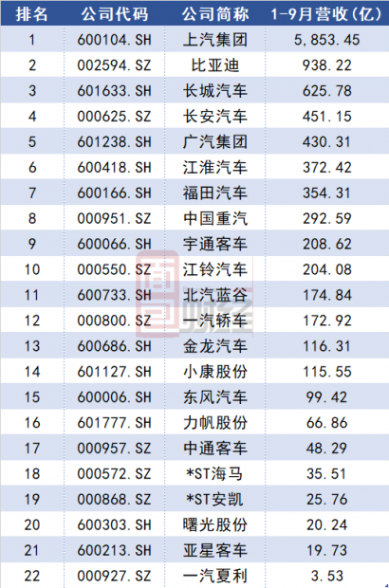Select the *ST海马 cell

click(215, 473)
